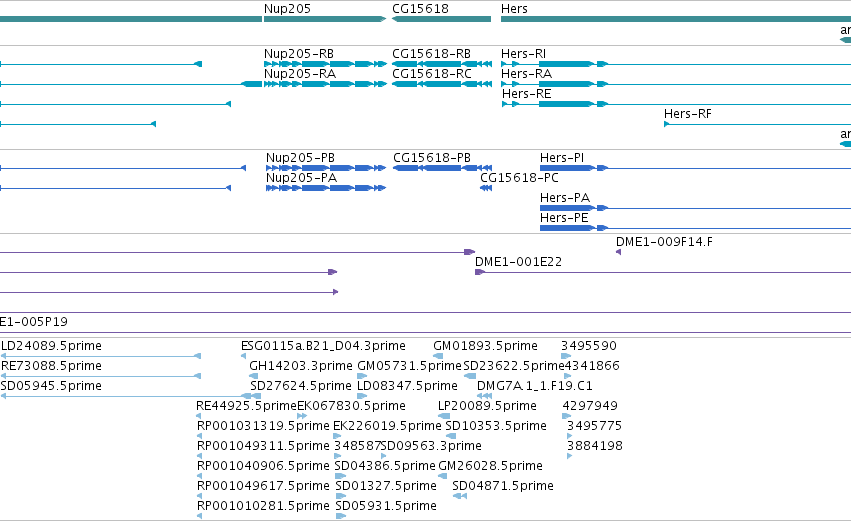
Task: Select the LD24089.5prime EST
Action: pos(51,346)
